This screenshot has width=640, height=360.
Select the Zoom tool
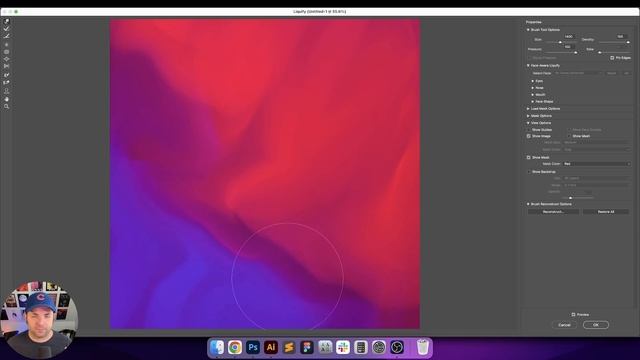7,106
